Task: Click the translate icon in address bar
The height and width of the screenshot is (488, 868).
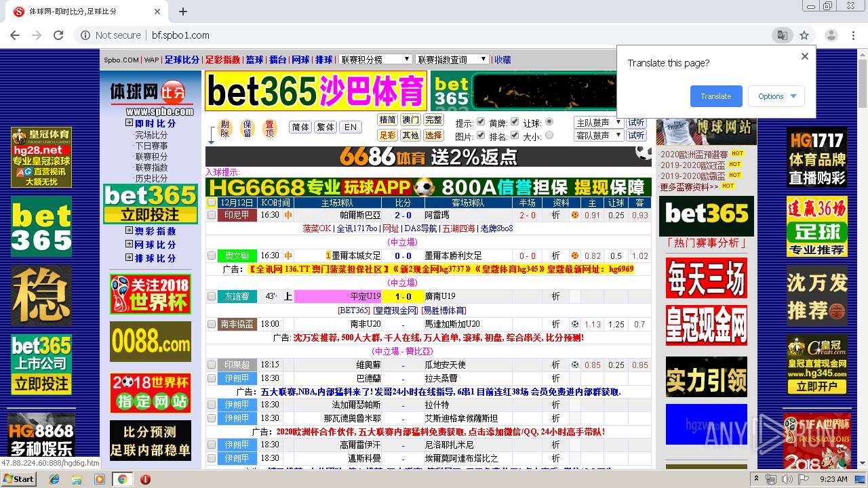Action: [x=783, y=35]
